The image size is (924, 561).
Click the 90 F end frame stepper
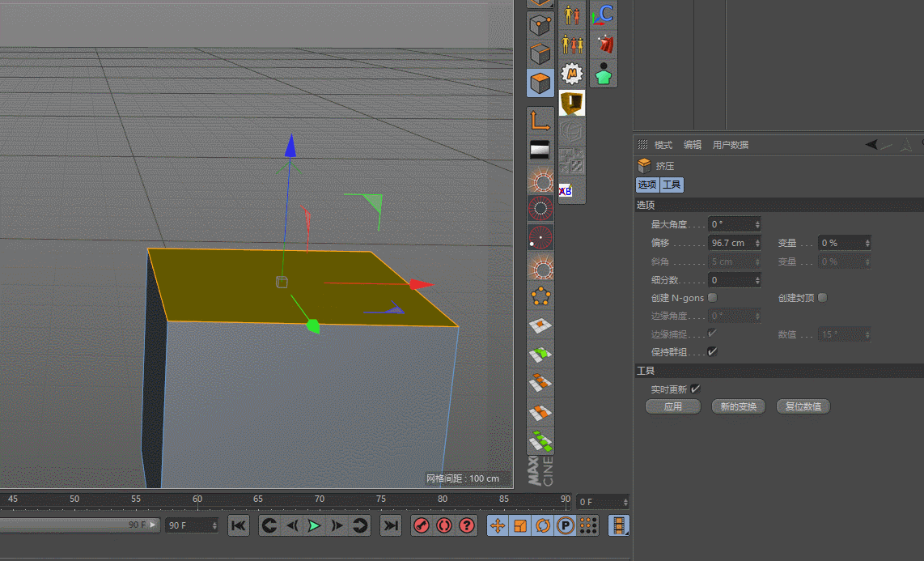click(x=214, y=525)
